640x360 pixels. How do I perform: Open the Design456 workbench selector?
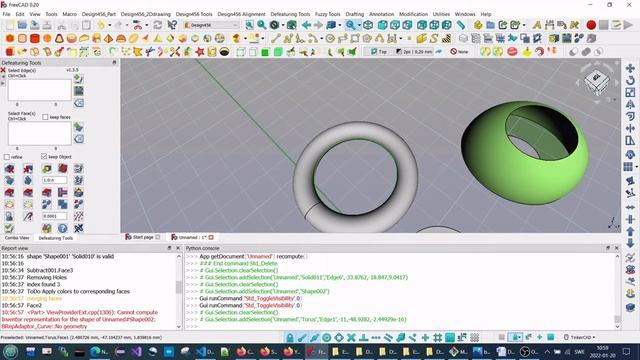pos(211,25)
